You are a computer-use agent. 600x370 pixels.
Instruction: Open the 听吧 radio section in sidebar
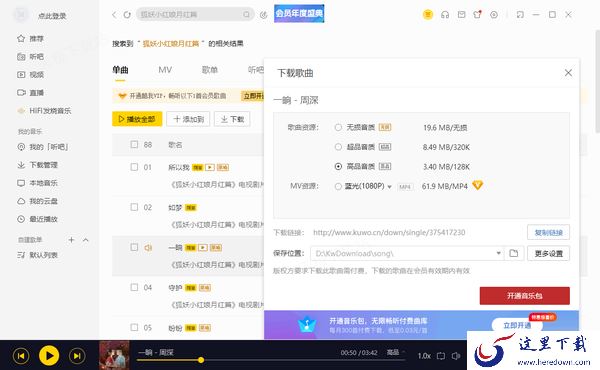pos(30,57)
